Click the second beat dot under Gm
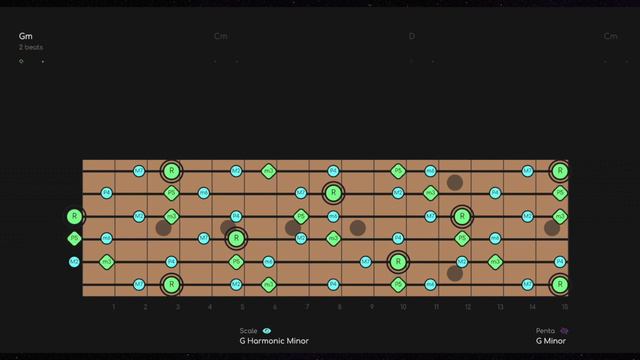Image resolution: width=640 pixels, height=360 pixels. tap(43, 62)
